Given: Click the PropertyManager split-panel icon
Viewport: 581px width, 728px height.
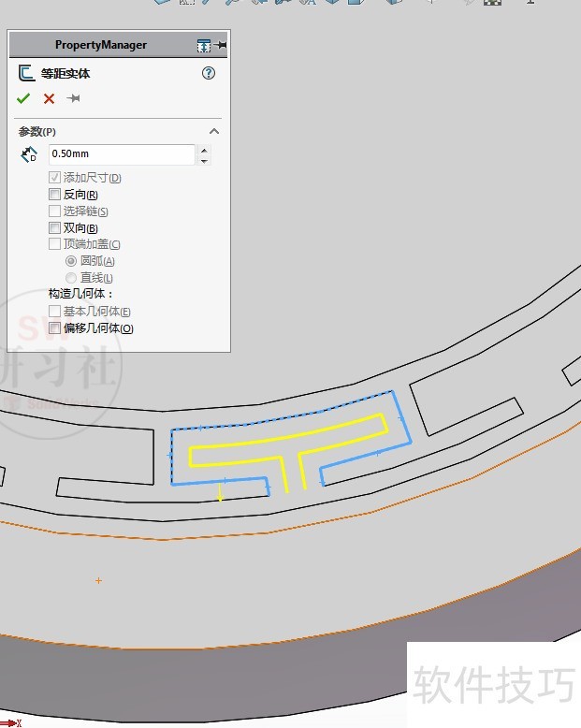Looking at the screenshot, I should pos(204,46).
